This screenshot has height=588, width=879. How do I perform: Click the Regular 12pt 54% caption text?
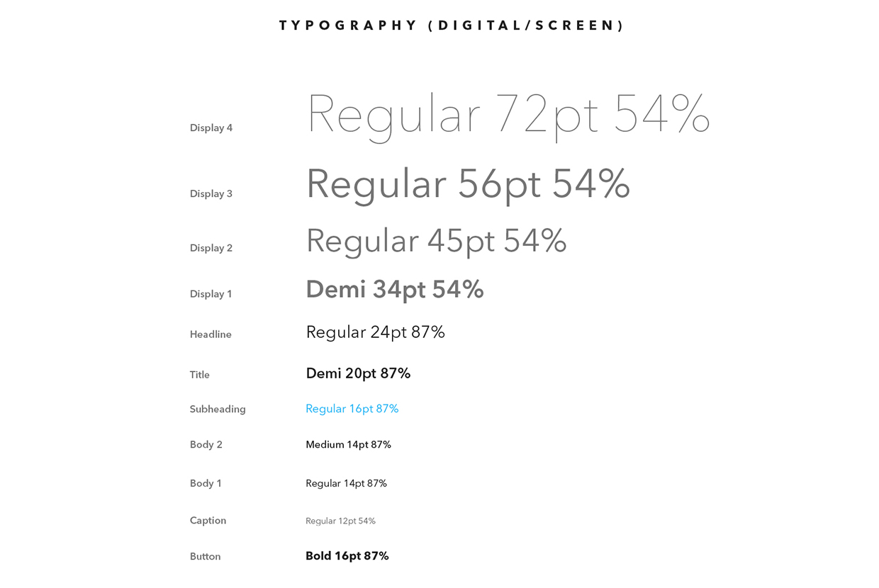(x=340, y=521)
